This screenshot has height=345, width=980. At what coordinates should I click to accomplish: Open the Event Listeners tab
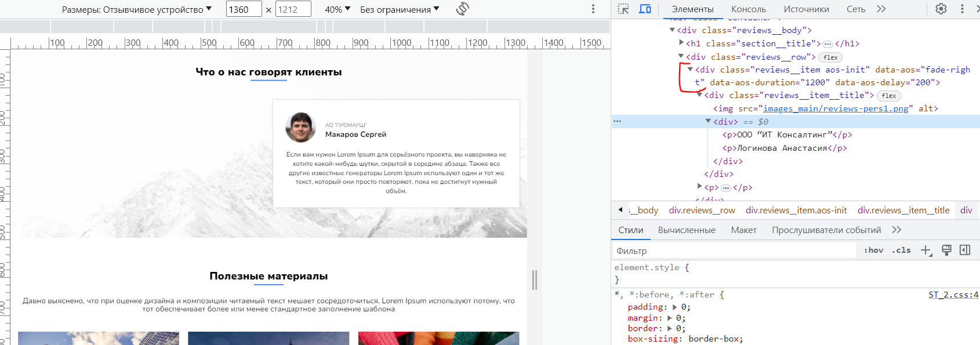click(826, 230)
